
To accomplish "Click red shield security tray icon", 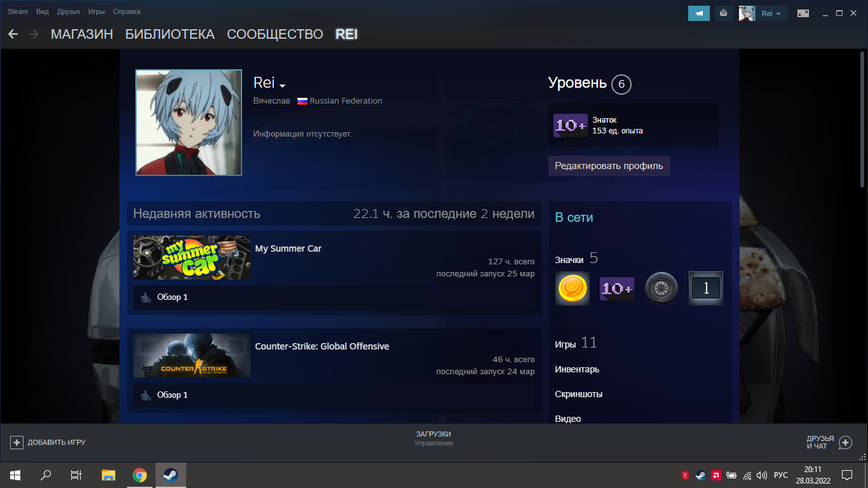I will [686, 475].
